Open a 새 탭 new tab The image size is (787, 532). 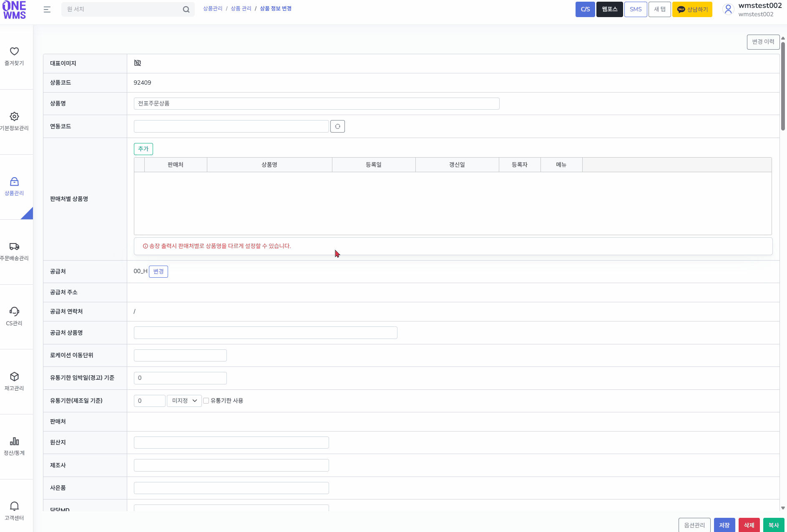[x=659, y=10]
